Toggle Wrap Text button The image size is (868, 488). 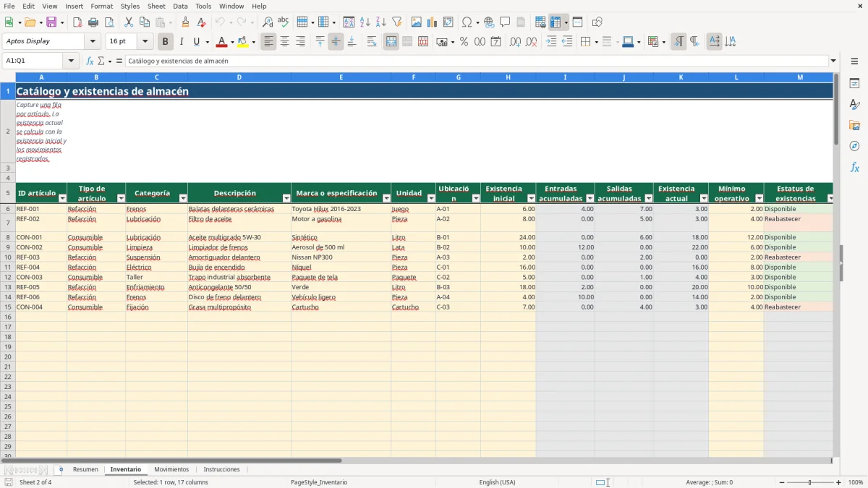372,42
